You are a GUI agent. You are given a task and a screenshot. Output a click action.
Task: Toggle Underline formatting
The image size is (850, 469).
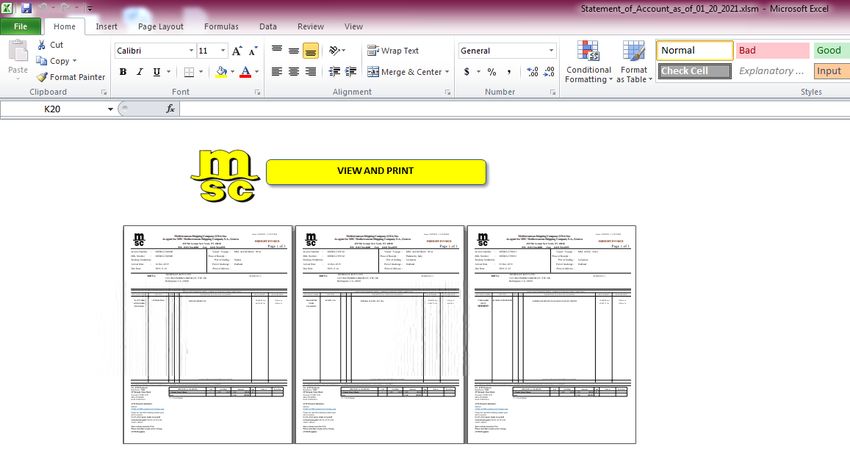(x=156, y=72)
